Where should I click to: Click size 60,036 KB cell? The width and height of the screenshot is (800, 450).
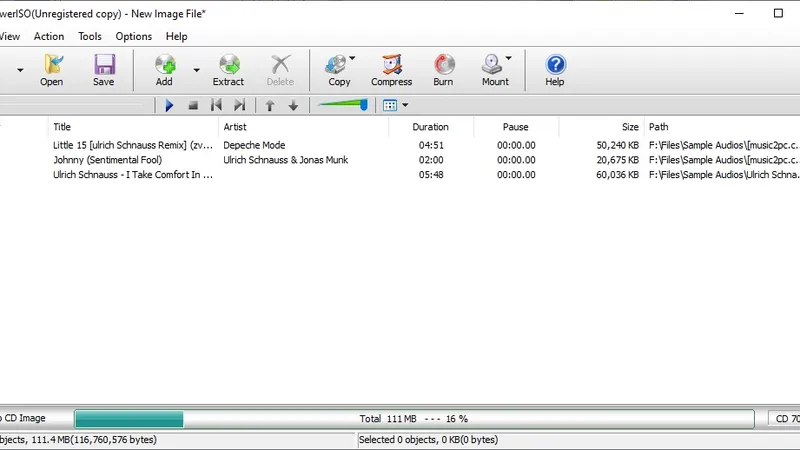[617, 175]
